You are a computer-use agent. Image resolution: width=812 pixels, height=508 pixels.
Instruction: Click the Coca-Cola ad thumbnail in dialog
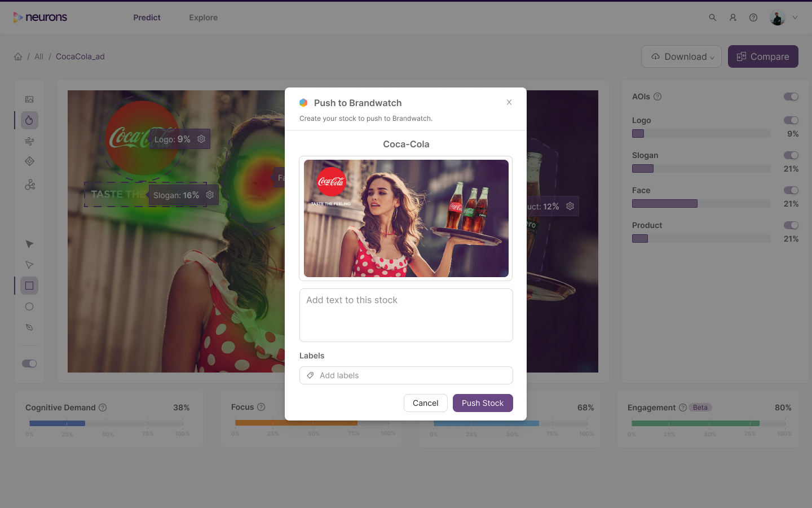(x=406, y=218)
